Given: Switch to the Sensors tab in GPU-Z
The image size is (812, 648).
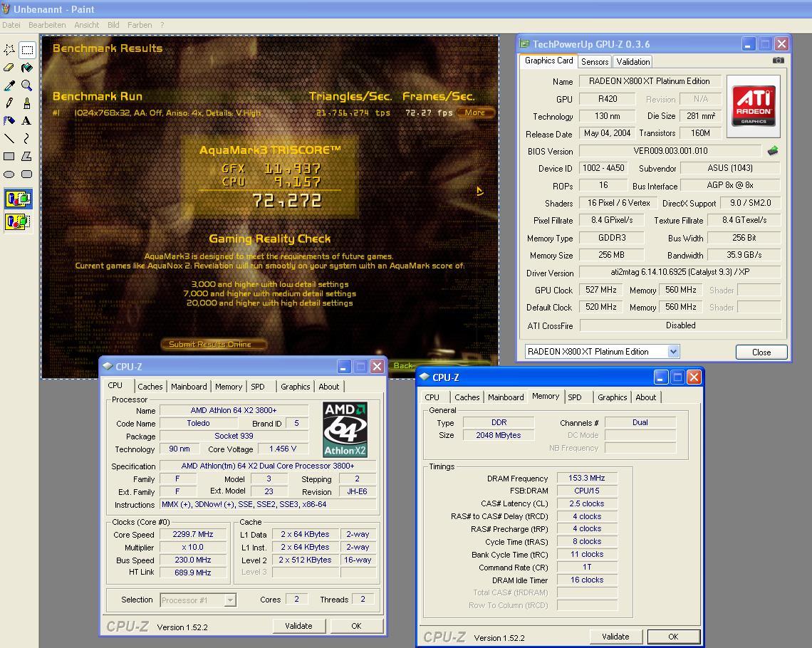Looking at the screenshot, I should pyautogui.click(x=595, y=61).
